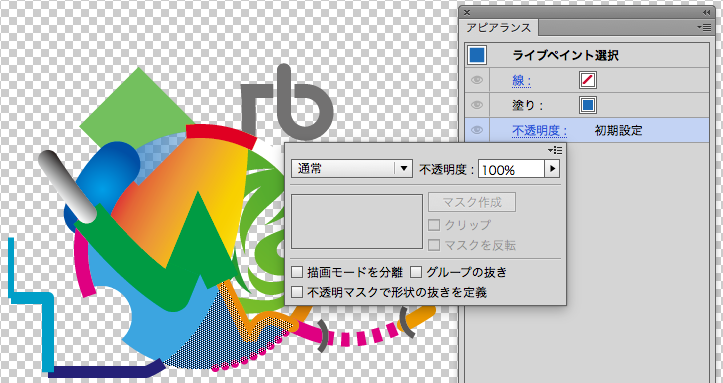Click the stroke swatch showing none
The image size is (723, 383).
pos(587,81)
